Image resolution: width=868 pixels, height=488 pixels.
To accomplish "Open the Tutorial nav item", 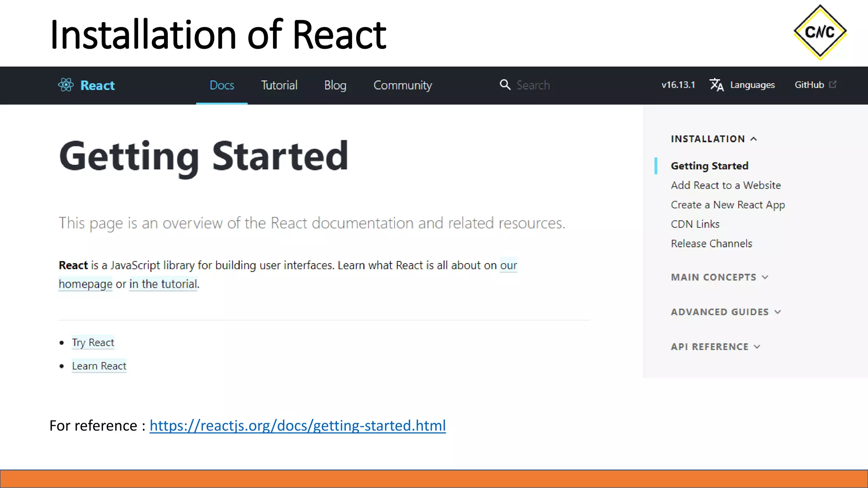I will (279, 85).
